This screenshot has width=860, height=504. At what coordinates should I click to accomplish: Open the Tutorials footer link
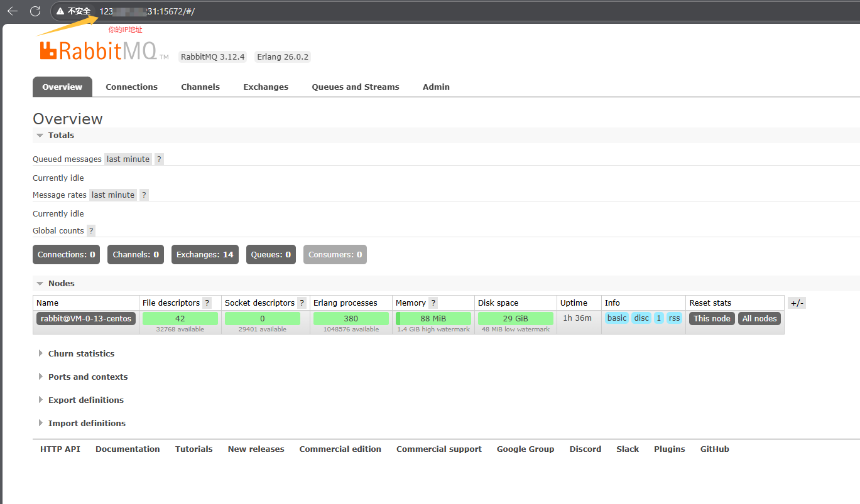[x=194, y=449]
